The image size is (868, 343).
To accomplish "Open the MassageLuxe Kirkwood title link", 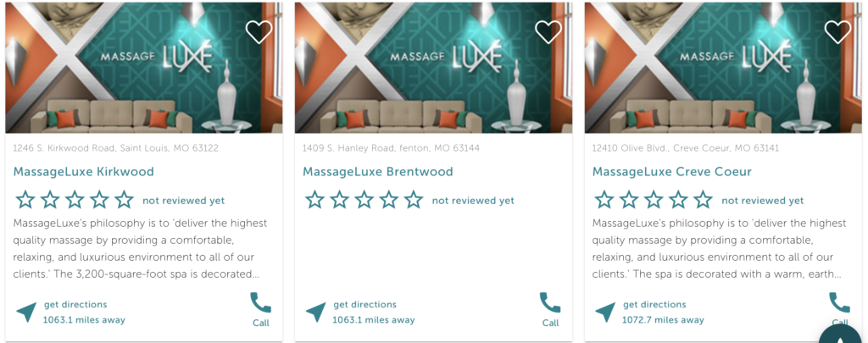I will pyautogui.click(x=84, y=172).
